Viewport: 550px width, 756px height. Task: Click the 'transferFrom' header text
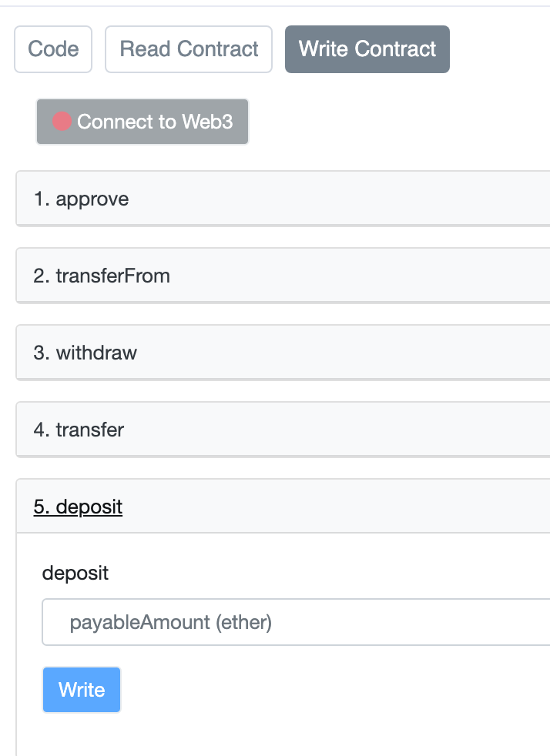pyautogui.click(x=112, y=276)
